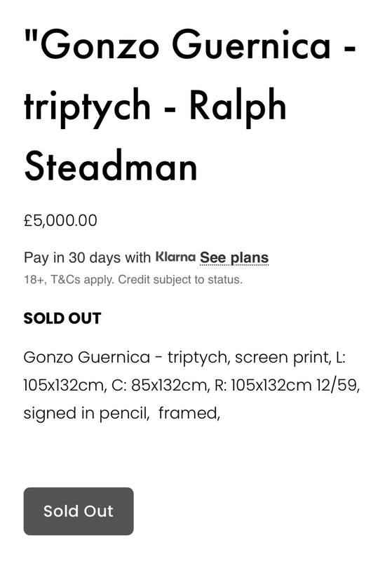Screen dimensions: 392x561
Task: Click the "Credit subject to status" text
Action: pyautogui.click(x=180, y=279)
